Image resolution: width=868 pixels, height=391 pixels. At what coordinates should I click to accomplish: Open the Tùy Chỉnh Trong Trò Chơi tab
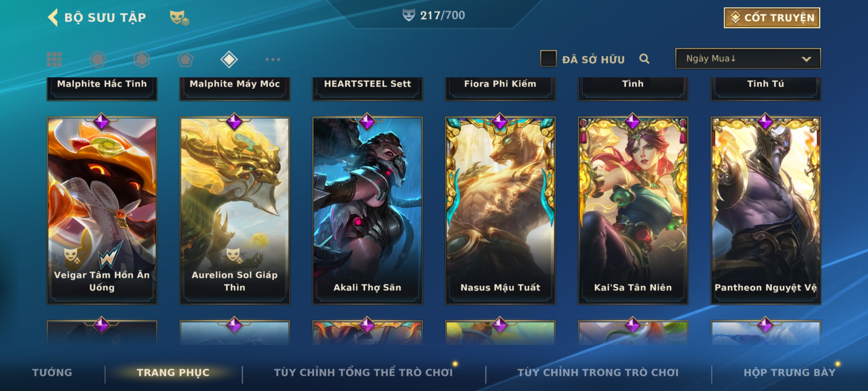point(598,373)
